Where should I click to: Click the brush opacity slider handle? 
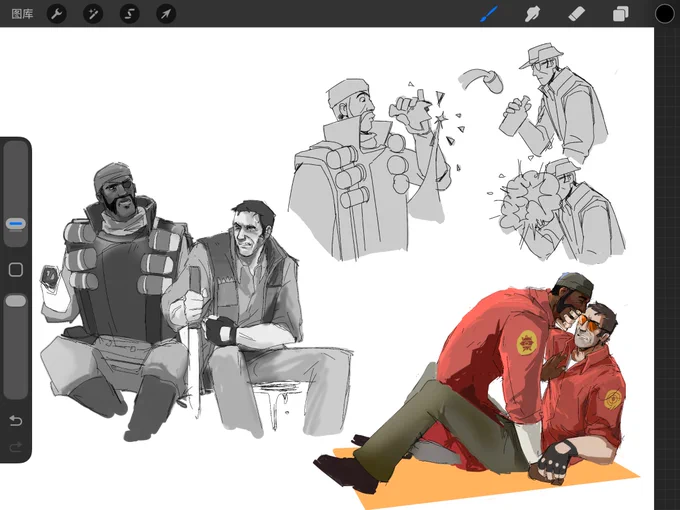pos(16,301)
